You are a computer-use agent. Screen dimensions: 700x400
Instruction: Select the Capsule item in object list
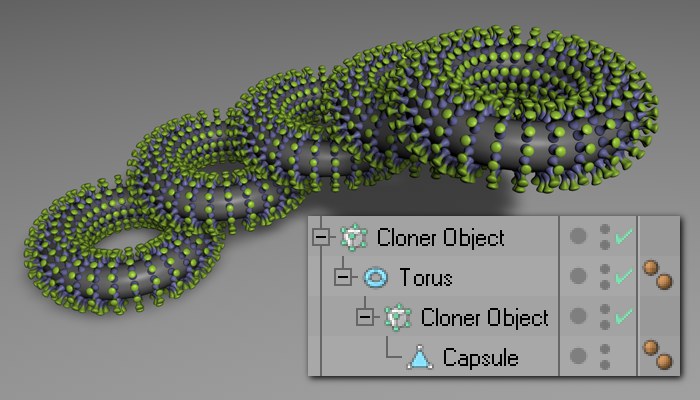coord(480,358)
